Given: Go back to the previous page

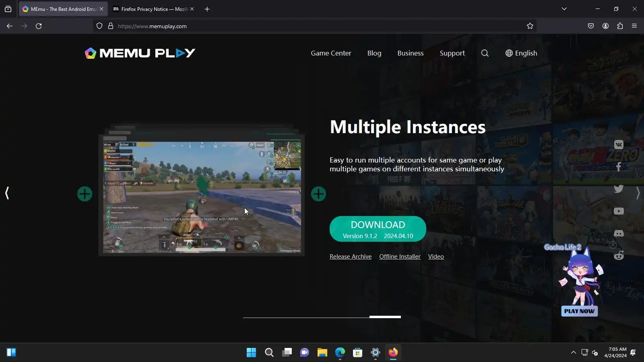Looking at the screenshot, I should click(x=10, y=26).
